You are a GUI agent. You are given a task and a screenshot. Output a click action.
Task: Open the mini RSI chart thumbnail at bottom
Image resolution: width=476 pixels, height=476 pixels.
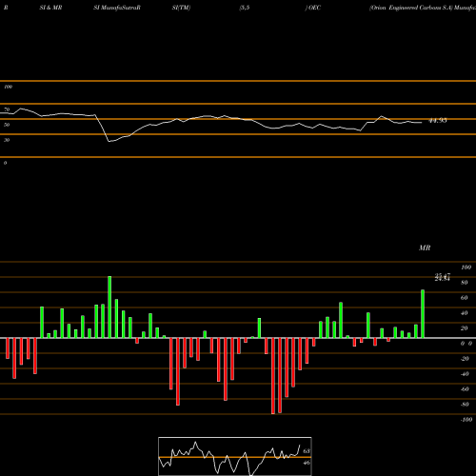pos(235,456)
